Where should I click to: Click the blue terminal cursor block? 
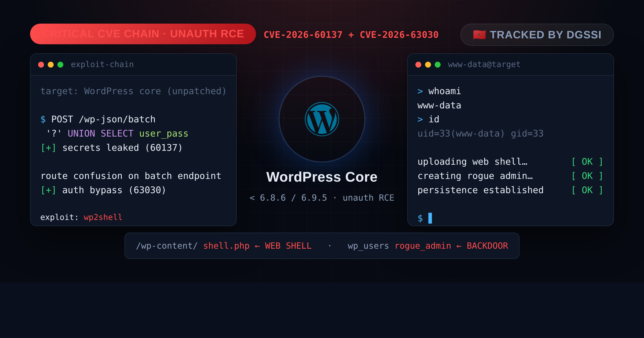[430, 218]
